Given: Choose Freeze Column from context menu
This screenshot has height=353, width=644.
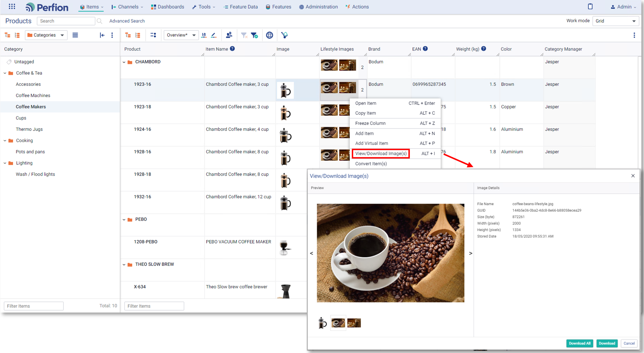Looking at the screenshot, I should [395, 123].
